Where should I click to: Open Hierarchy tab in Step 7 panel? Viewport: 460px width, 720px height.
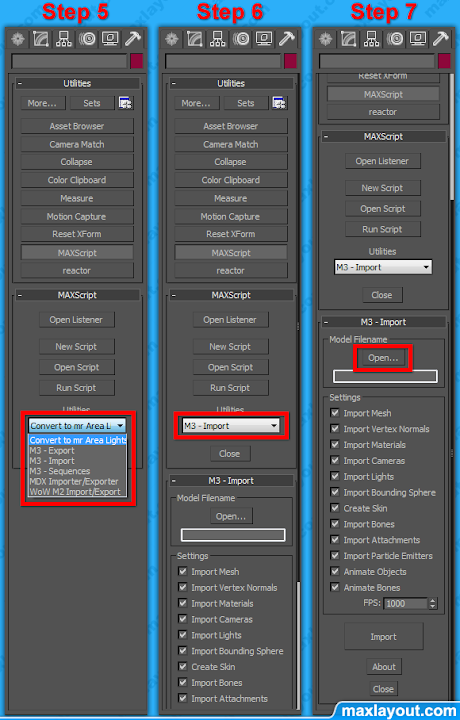coord(371,39)
